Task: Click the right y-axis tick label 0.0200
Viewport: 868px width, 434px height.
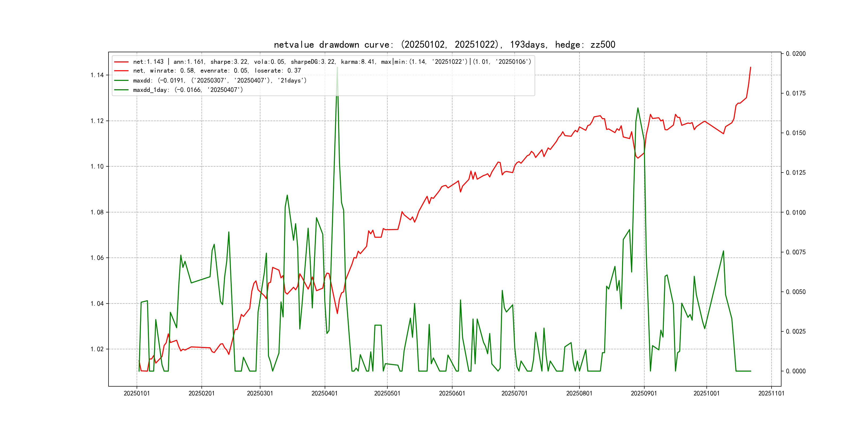Action: pyautogui.click(x=796, y=54)
